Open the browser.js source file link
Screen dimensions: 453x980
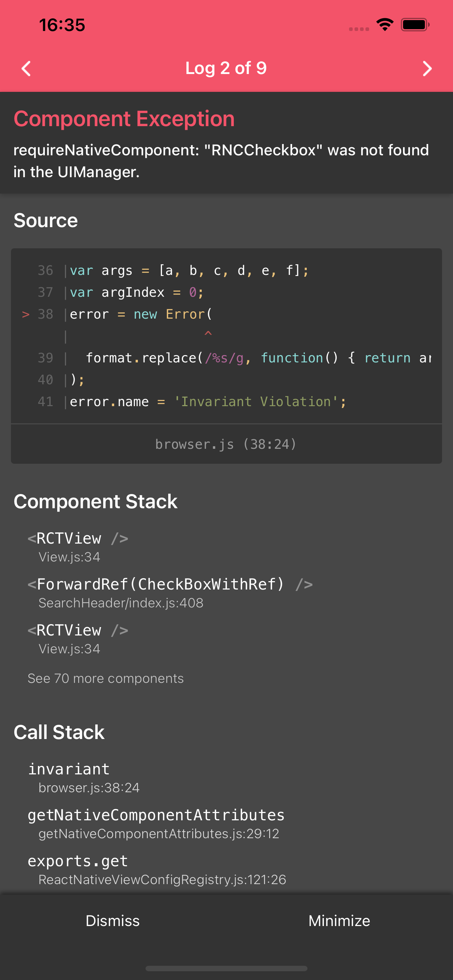pyautogui.click(x=226, y=444)
